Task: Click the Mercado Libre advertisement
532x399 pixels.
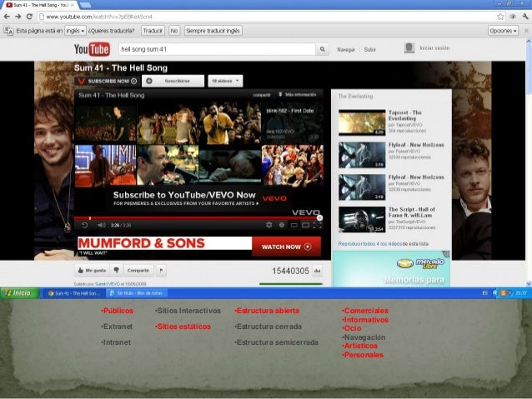Action: [392, 269]
